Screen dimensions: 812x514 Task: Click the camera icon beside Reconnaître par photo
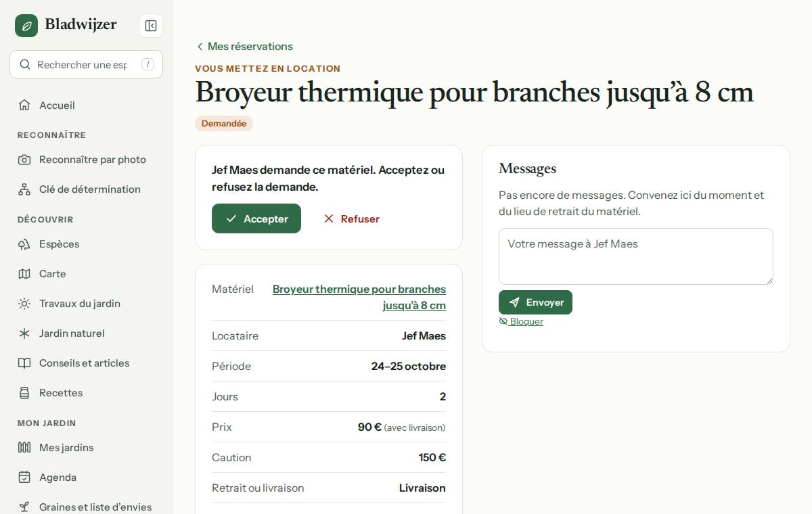24,160
